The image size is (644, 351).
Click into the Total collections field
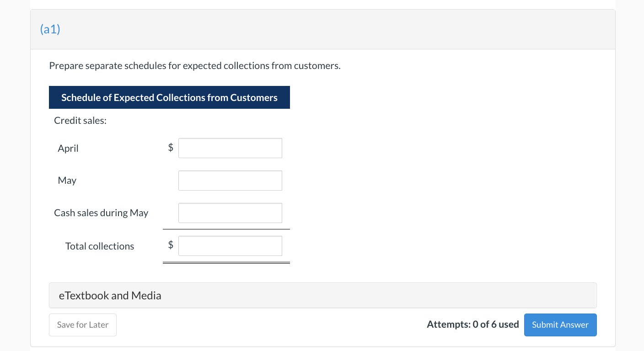pos(230,246)
